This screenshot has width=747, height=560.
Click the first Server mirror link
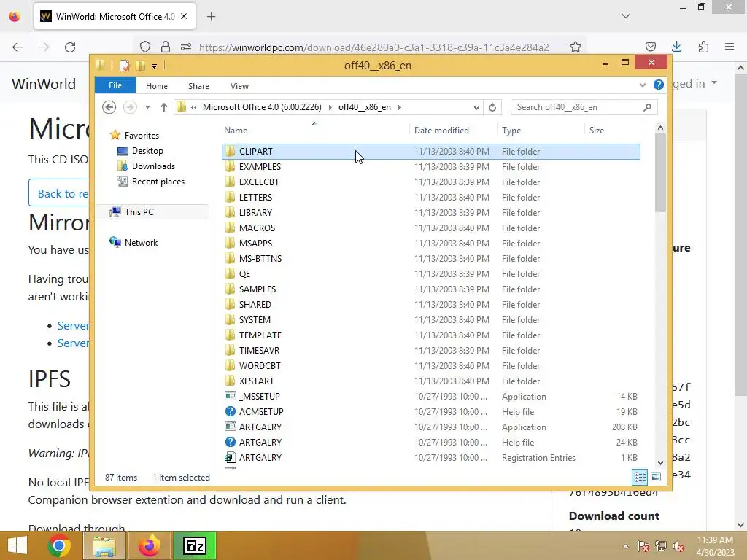[73, 326]
